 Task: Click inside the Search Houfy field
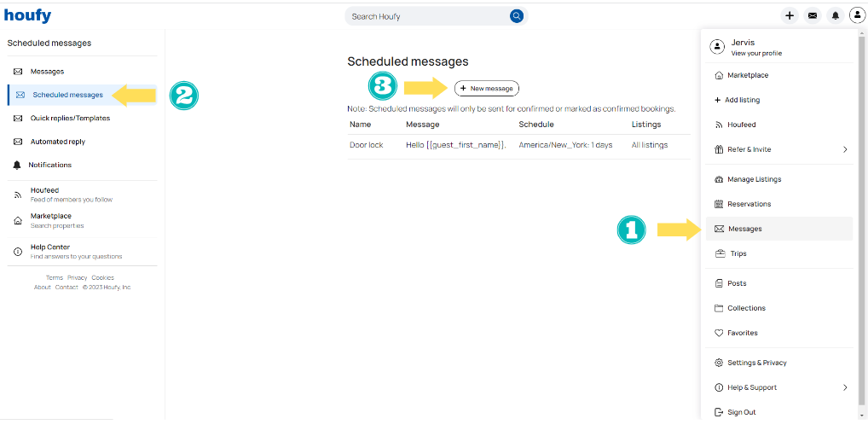[429, 16]
